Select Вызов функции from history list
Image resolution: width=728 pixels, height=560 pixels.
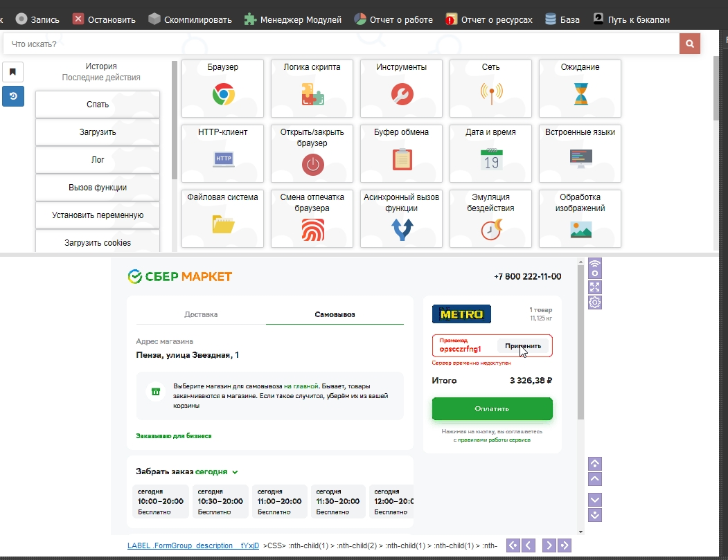click(98, 188)
